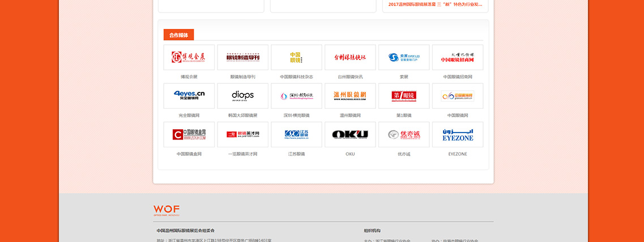This screenshot has height=242, width=644.
Task: Select the EYEZONE logo image
Action: (458, 135)
